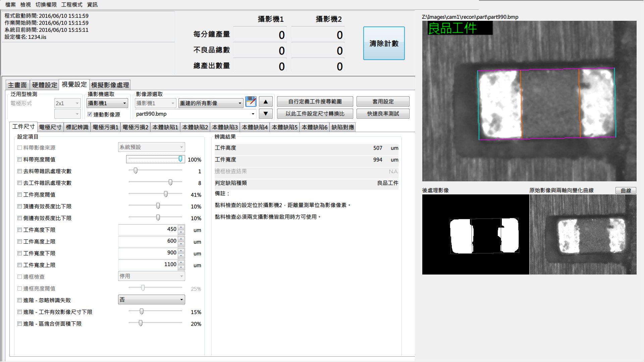Increase 工件寬度下限 with spinner up arrow
644x362 pixels.
181,251
